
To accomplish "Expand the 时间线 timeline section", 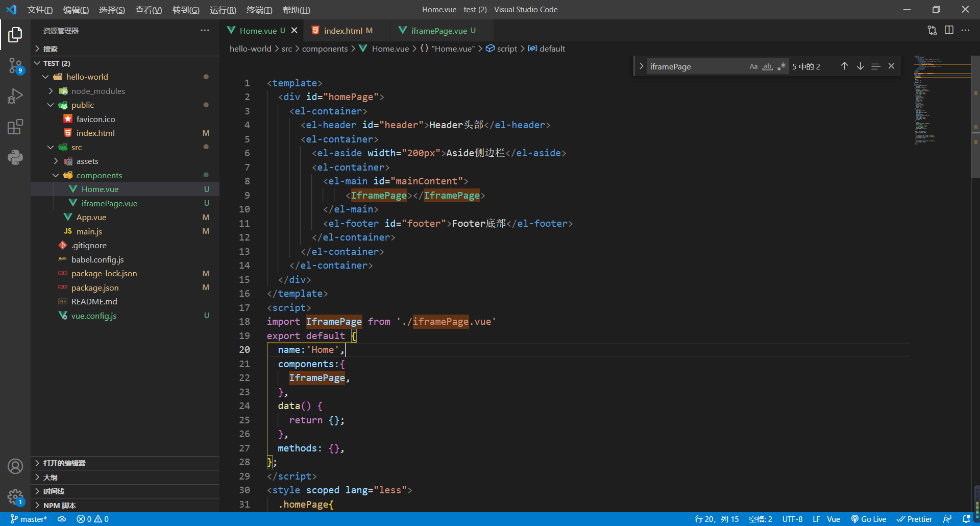I will [125, 491].
